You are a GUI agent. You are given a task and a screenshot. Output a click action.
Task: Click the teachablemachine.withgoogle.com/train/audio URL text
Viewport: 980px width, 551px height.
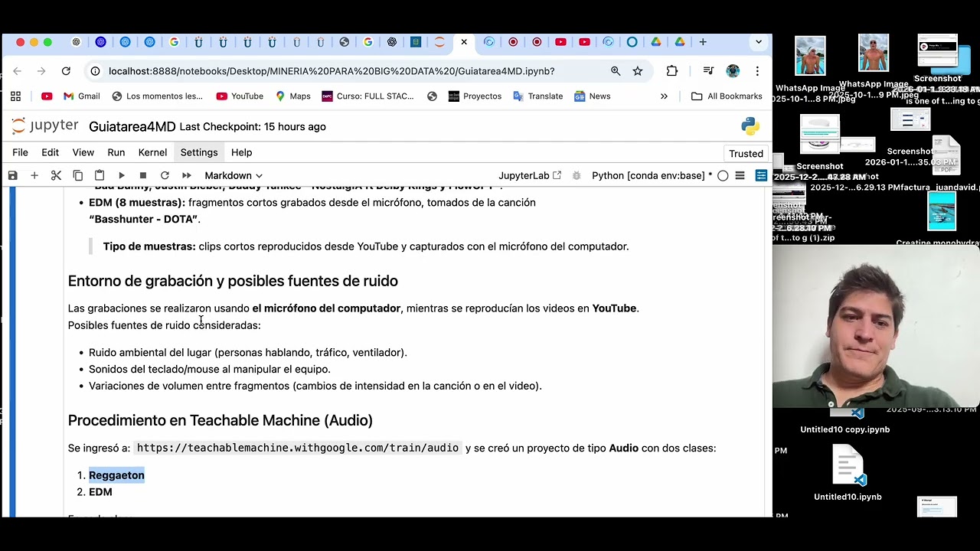pos(298,448)
